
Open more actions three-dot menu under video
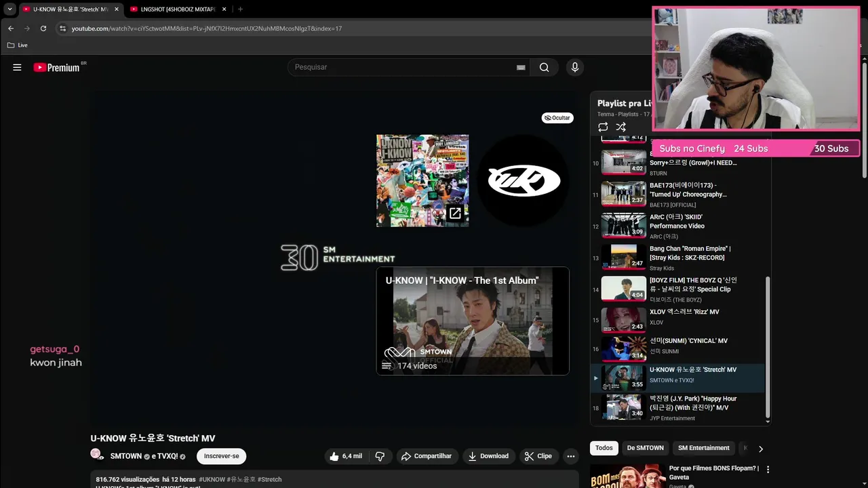tap(571, 456)
